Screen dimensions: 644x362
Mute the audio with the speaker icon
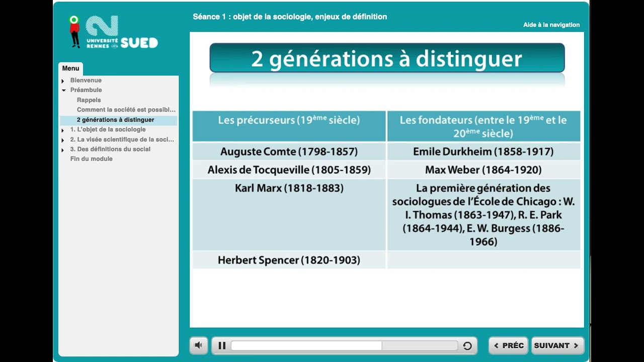199,345
